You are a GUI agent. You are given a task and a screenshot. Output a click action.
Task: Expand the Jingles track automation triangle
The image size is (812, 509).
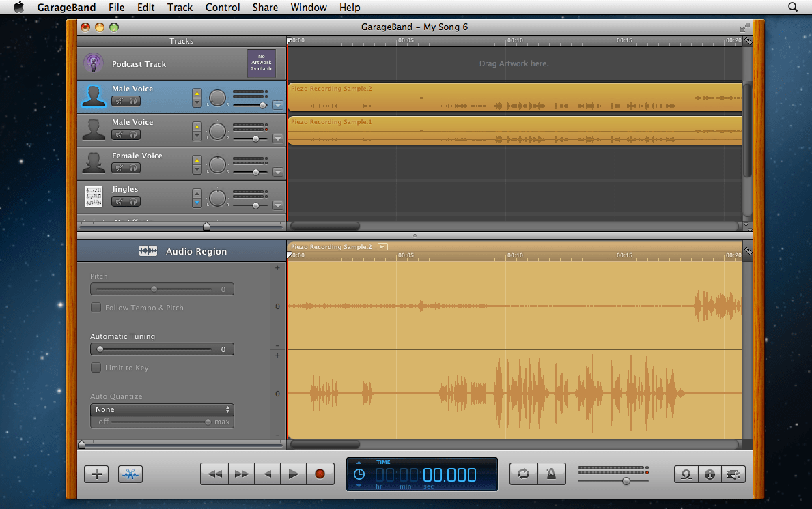coord(278,205)
